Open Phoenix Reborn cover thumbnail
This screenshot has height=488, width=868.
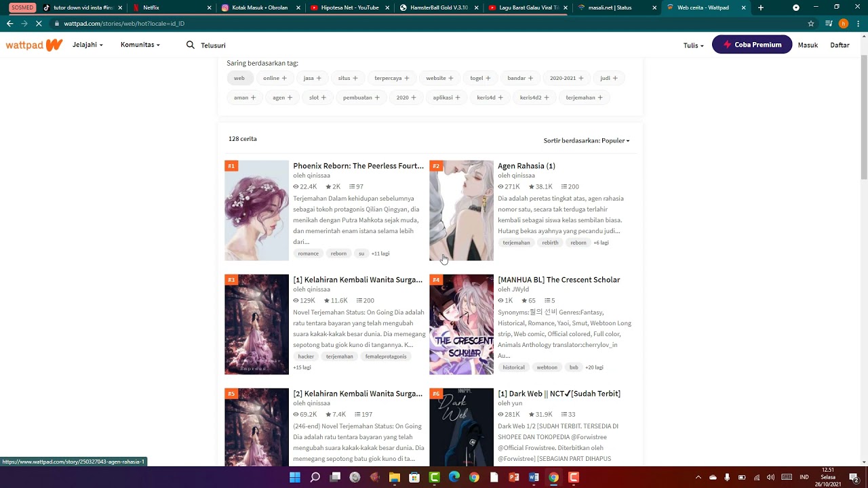256,210
